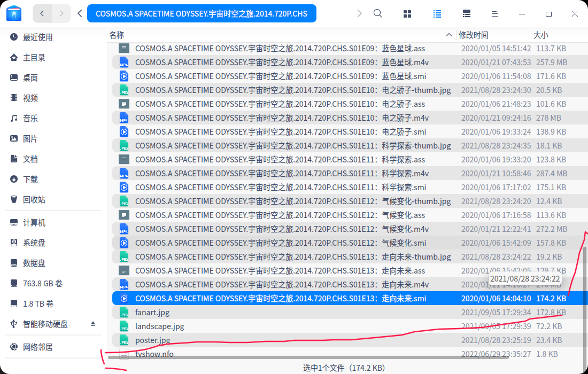Switch to icon view mode

[x=407, y=13]
